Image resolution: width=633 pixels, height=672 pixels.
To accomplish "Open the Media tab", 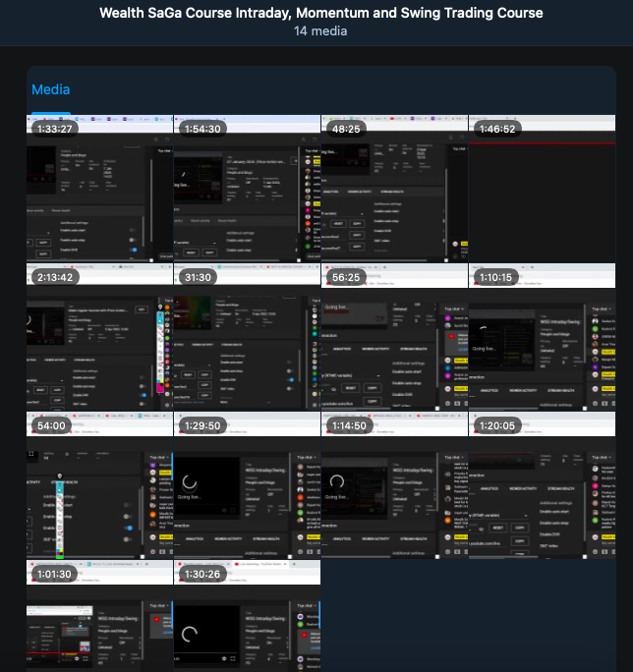I will tap(51, 89).
